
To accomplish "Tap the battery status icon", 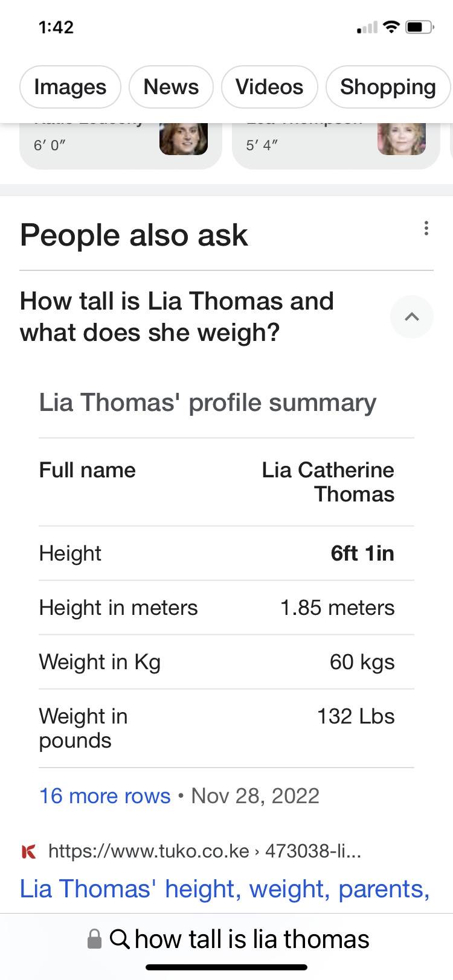I will 419,27.
